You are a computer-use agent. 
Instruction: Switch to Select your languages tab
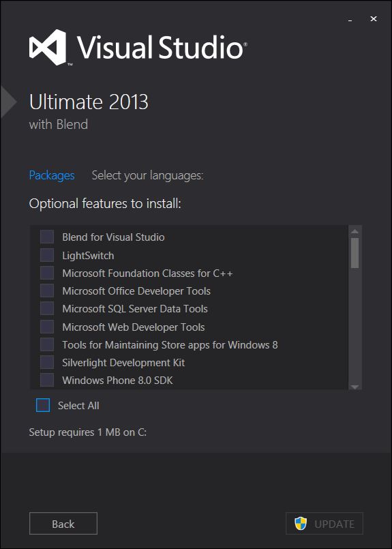[x=147, y=175]
